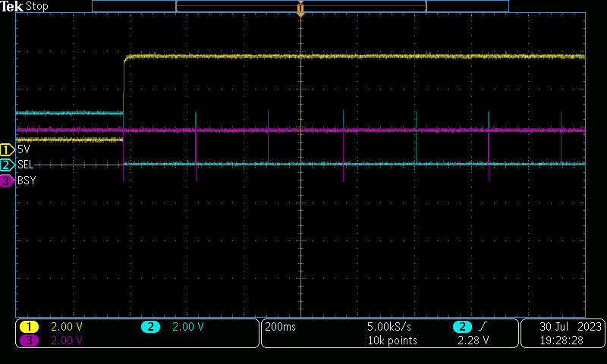Screen dimensions: 607x364
Task: Select the channel 2 cyan marker
Action: coord(7,165)
